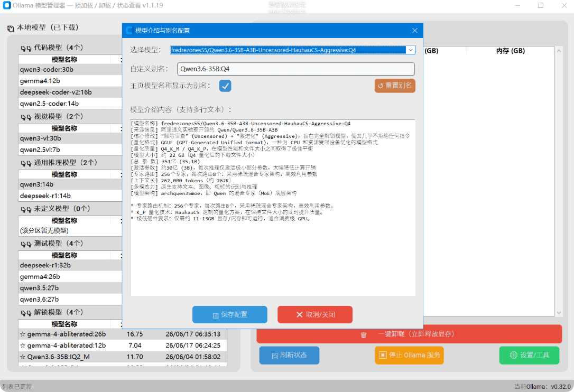The image size is (574, 392).
Task: Click the star beside gemma-4-abliterated:26b
Action: pos(23,334)
